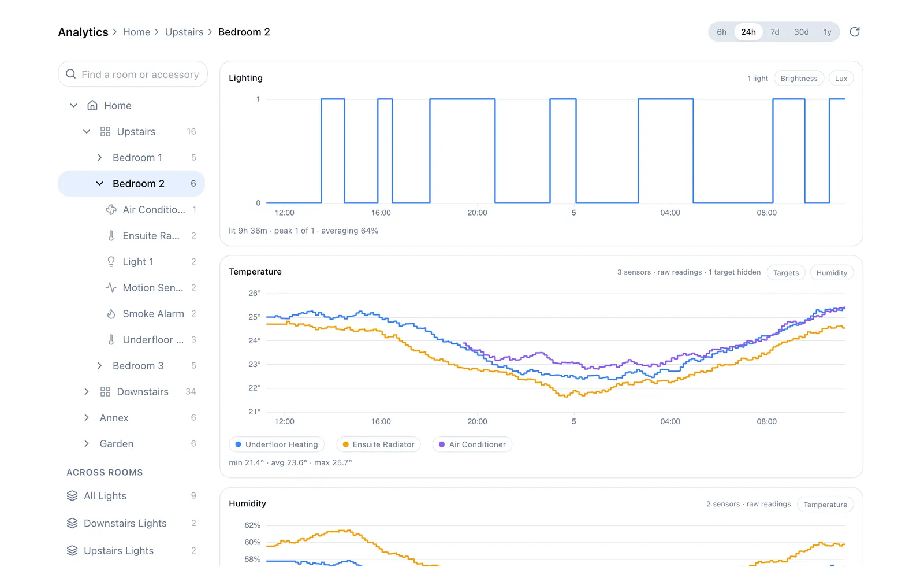Expand the Bedroom 3 node
Screen dimensions: 924x578
pos(99,366)
